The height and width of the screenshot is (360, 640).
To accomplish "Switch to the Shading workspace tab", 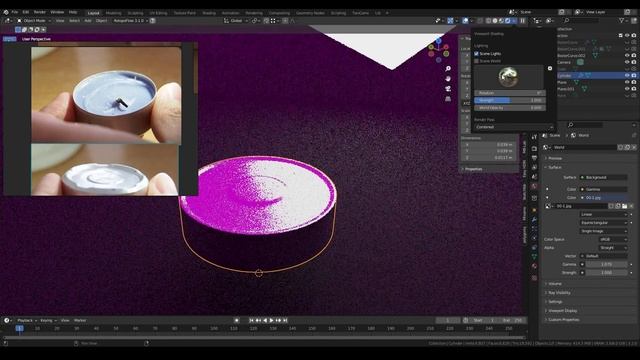I will (209, 13).
